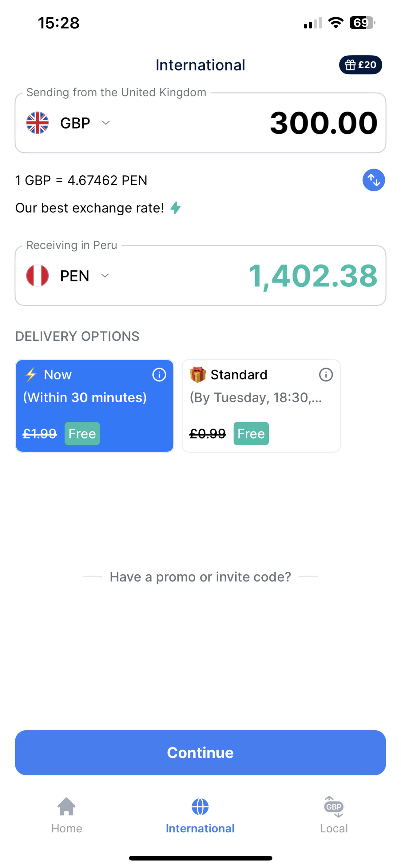Switch to the International tab
Viewport: 401px width, 868px height.
tap(200, 814)
